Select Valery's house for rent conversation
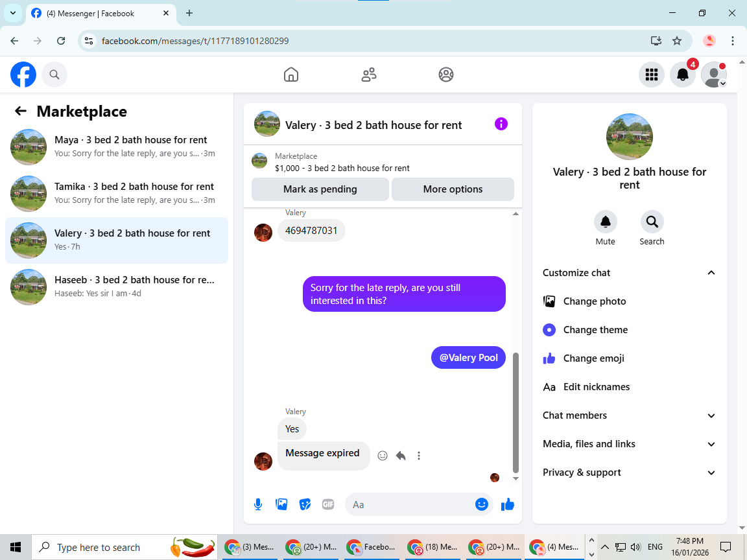 coord(117,240)
